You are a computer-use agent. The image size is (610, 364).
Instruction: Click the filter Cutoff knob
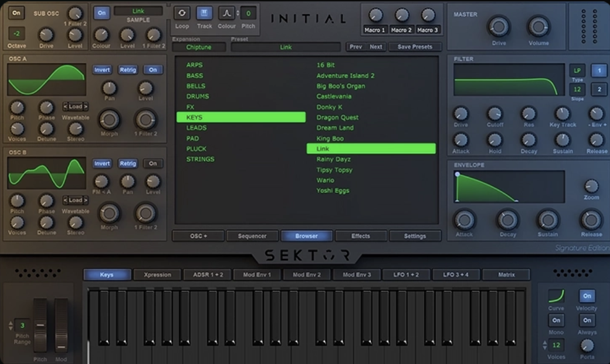point(494,114)
